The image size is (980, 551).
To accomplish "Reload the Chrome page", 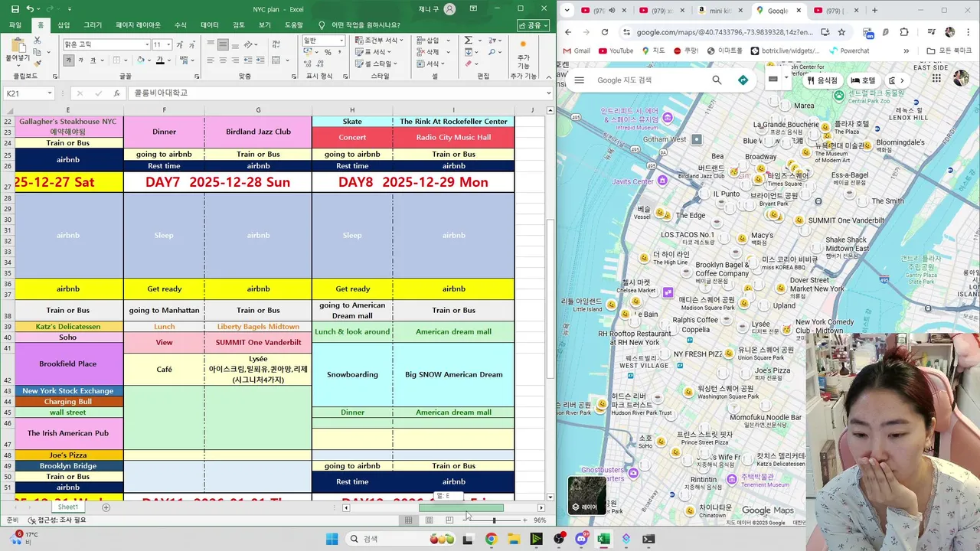I will click(x=605, y=32).
